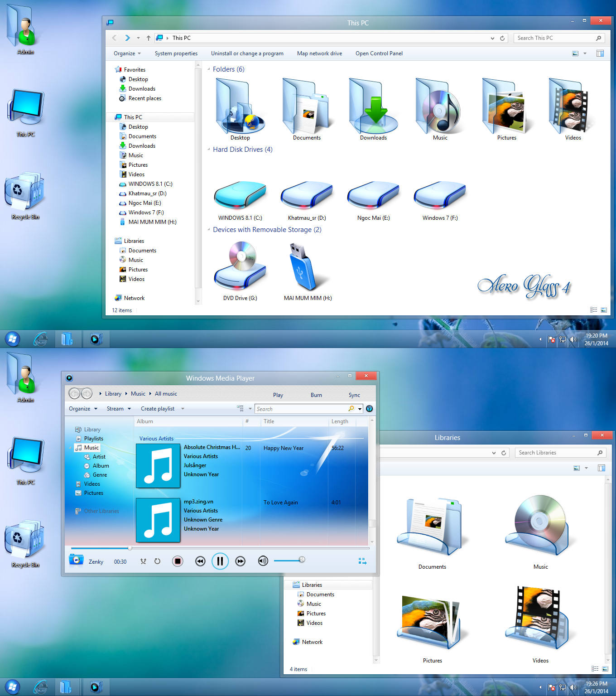Collapse Devices with Removable Storage (2) group
The height and width of the screenshot is (696, 616).
209,230
